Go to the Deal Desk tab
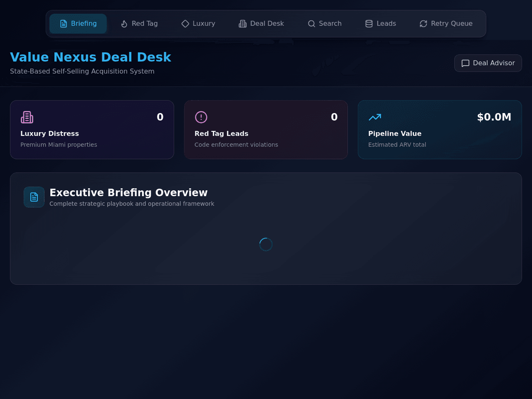 coord(261,24)
